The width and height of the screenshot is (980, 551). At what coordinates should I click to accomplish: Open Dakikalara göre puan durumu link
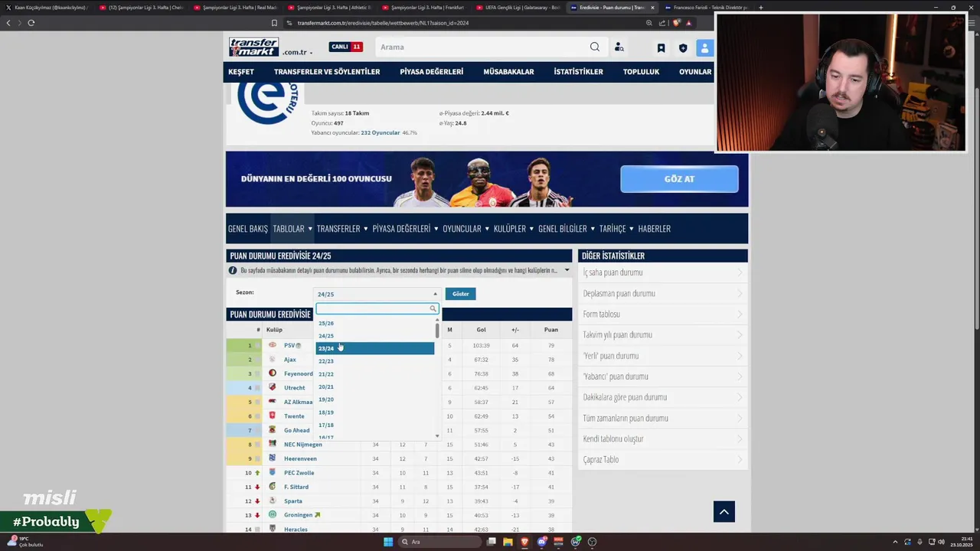625,397
